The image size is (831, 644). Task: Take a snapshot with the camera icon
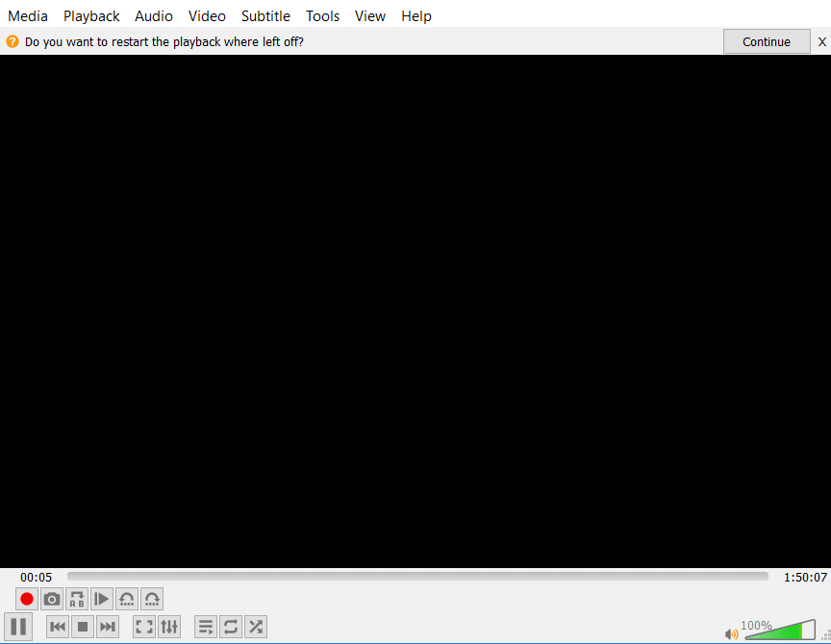click(x=52, y=599)
